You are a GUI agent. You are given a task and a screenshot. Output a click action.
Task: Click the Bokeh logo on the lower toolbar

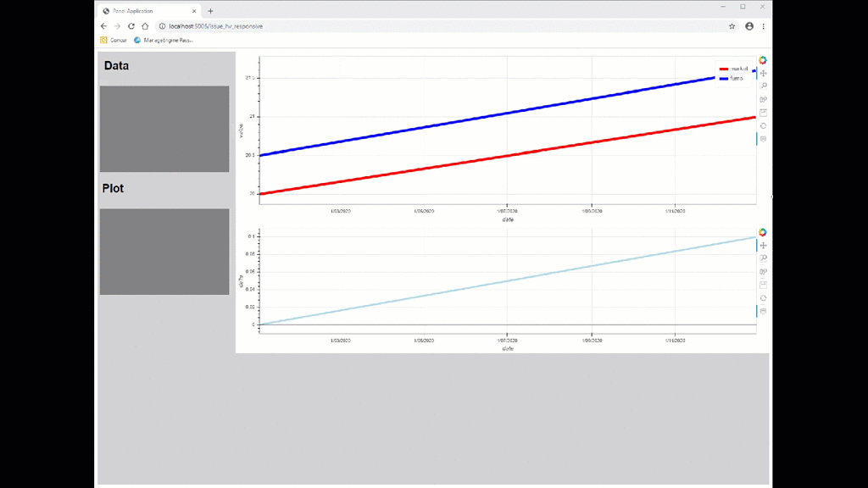(763, 232)
